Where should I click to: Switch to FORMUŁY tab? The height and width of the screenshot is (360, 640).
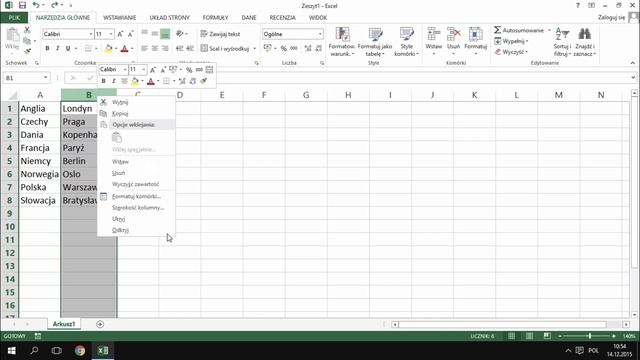click(x=216, y=18)
